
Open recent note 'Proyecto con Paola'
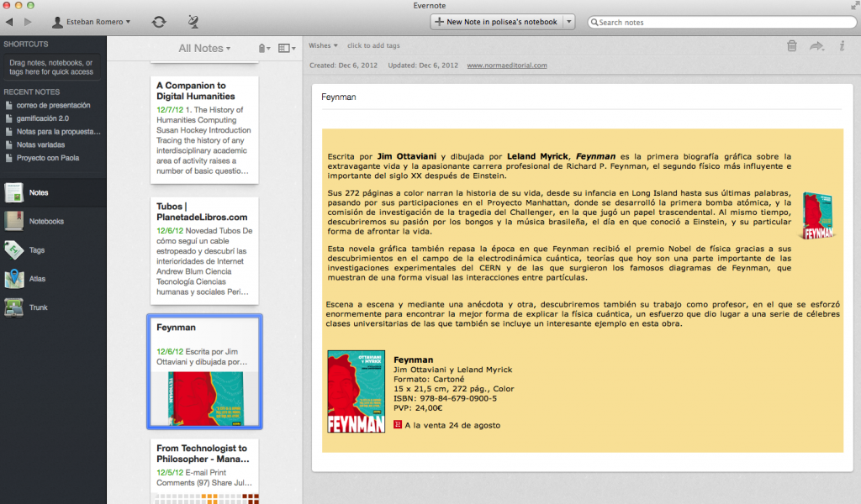pos(48,158)
